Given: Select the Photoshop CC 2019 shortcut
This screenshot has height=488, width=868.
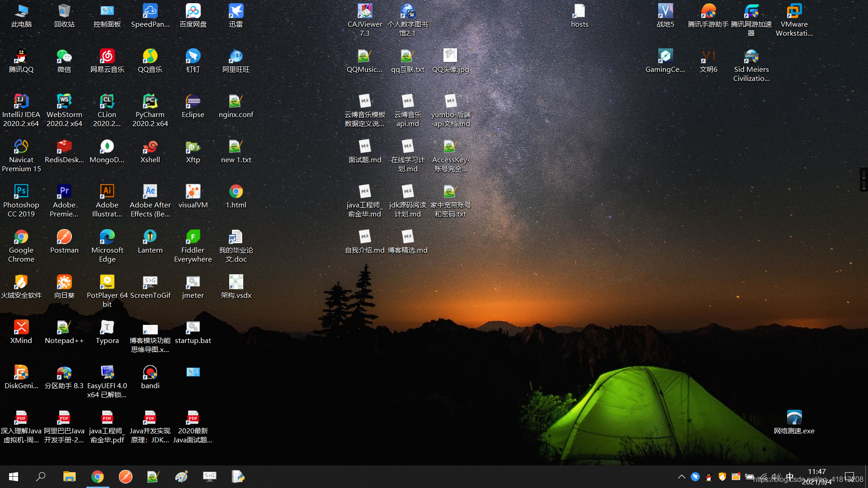Looking at the screenshot, I should [x=21, y=192].
